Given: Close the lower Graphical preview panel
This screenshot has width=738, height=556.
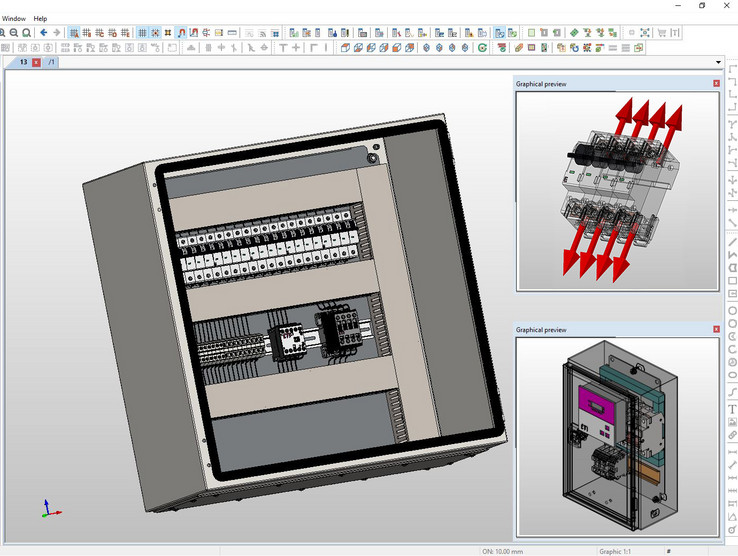Looking at the screenshot, I should pyautogui.click(x=716, y=329).
